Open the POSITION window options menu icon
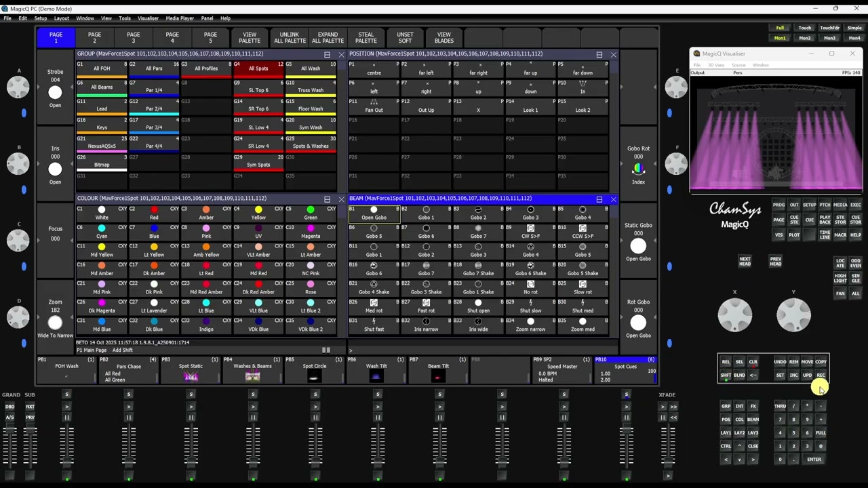Screen dimensions: 868x488 pyautogui.click(x=599, y=54)
